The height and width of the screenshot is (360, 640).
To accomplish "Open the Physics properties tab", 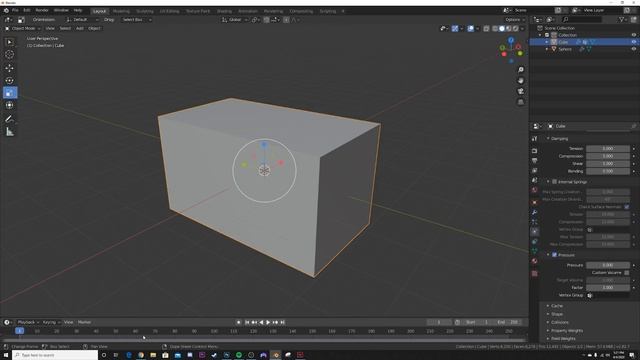I will [x=535, y=232].
